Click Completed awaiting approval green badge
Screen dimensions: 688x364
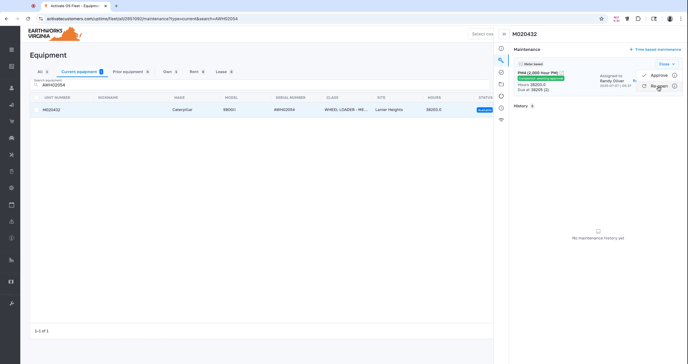tap(541, 79)
